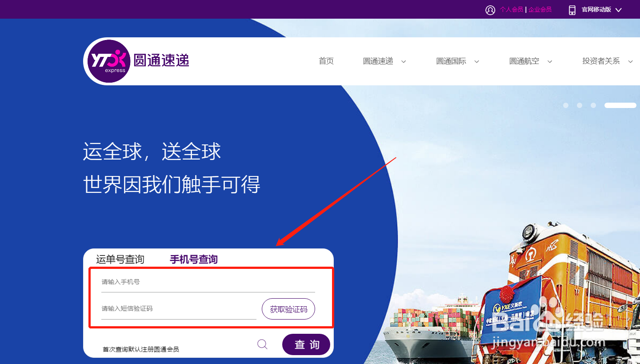This screenshot has height=364, width=640.
Task: Open the 投资者关系 navigation menu
Action: click(x=601, y=61)
